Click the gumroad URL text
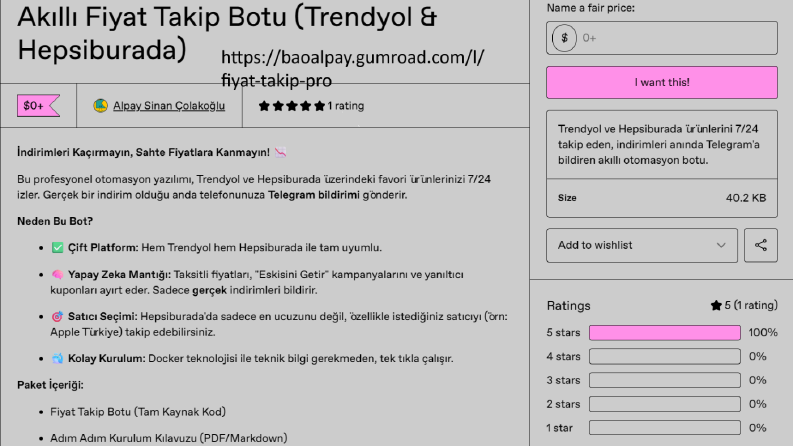 tap(353, 69)
